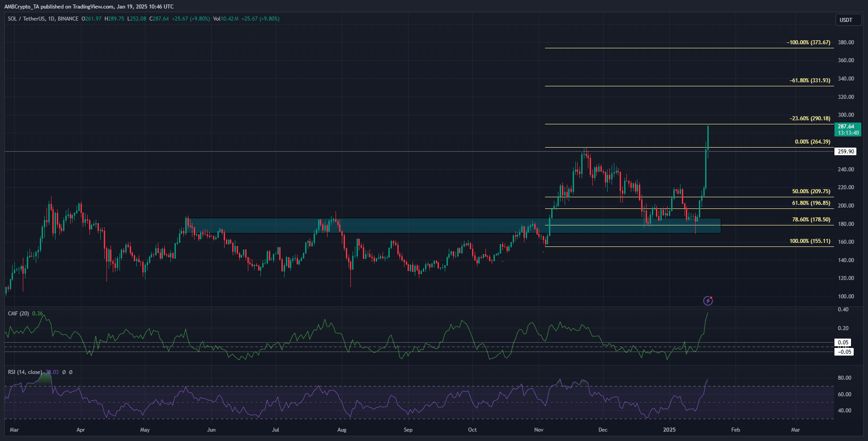Click the close value C287.64
Image resolution: width=868 pixels, height=441 pixels.
(159, 19)
